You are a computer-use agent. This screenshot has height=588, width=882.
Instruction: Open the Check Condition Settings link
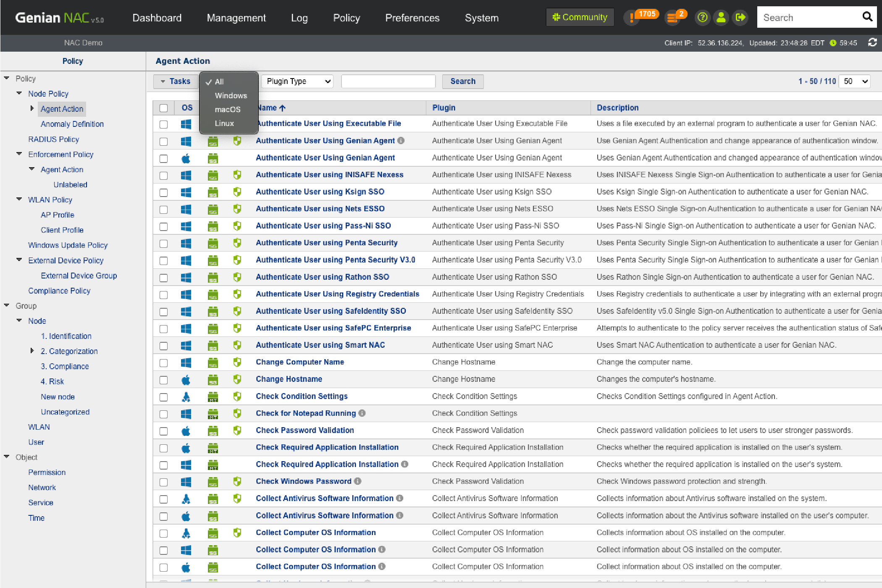tap(302, 396)
